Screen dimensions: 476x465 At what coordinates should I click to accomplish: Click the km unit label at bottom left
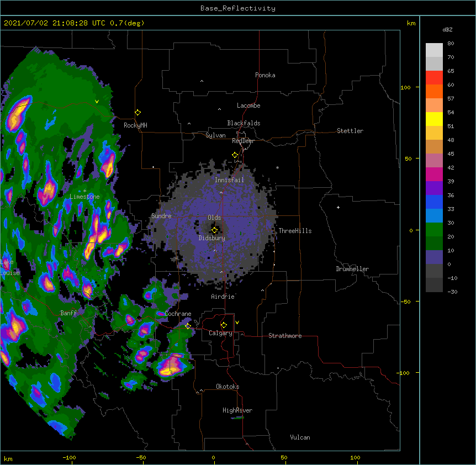tap(8, 458)
